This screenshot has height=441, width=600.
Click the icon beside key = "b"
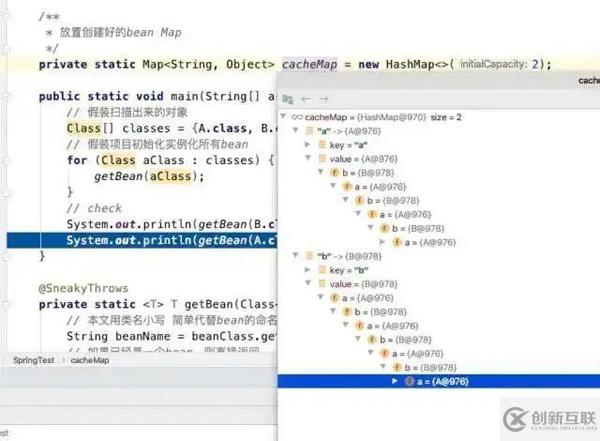click(x=322, y=270)
